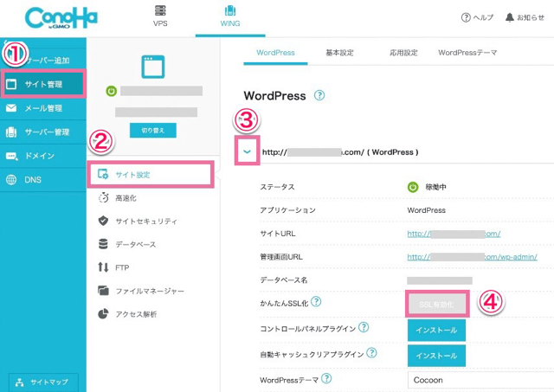Open サーバー管理 in the sidebar
This screenshot has width=554, height=392.
click(43, 132)
